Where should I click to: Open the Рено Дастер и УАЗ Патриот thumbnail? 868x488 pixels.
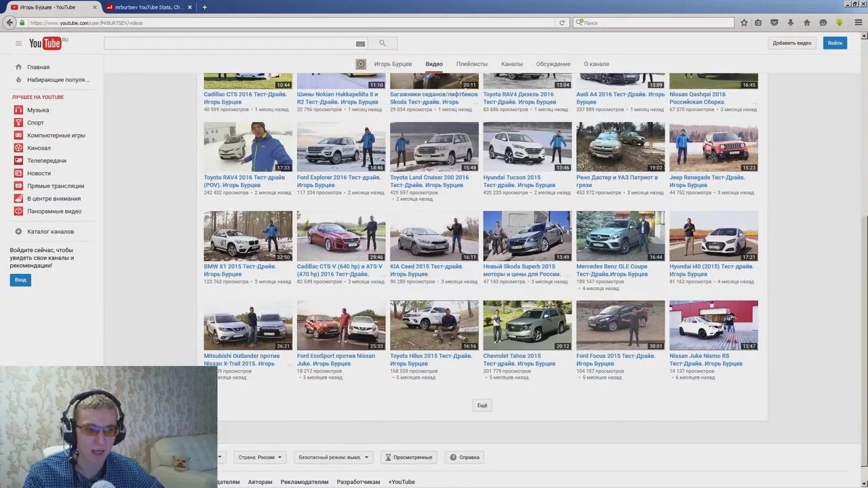pyautogui.click(x=620, y=147)
